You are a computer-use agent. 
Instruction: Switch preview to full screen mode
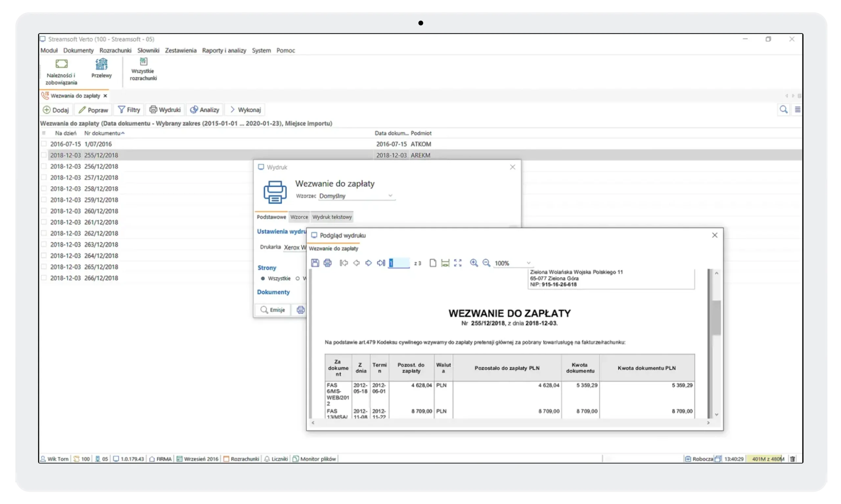458,263
